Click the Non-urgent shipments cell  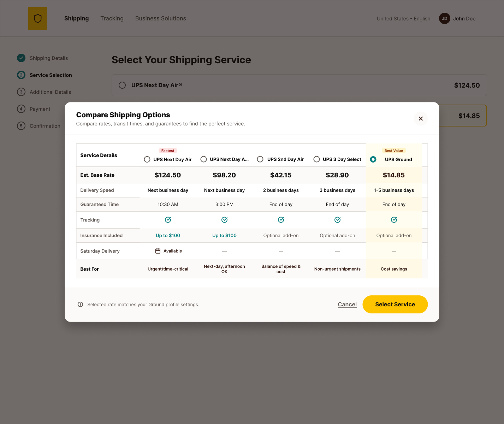(x=337, y=269)
